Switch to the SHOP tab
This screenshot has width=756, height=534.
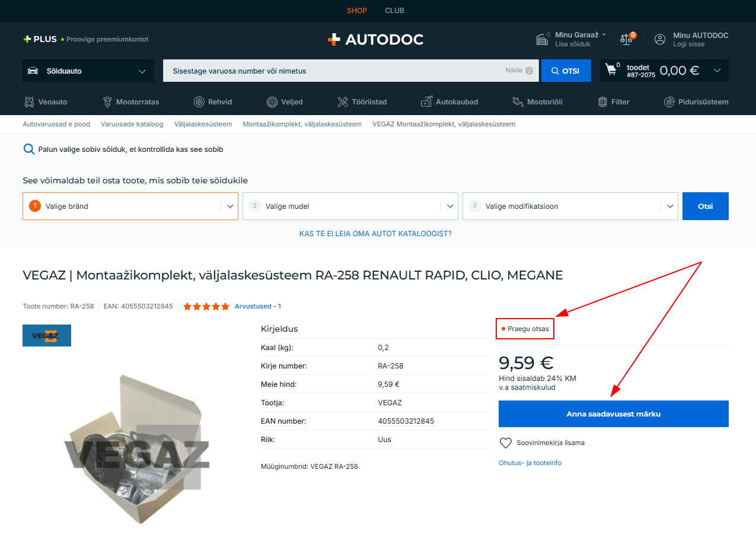click(x=357, y=11)
